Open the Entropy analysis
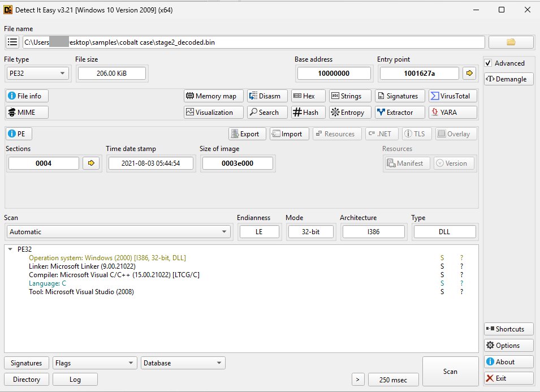This screenshot has width=540, height=392. [x=350, y=113]
